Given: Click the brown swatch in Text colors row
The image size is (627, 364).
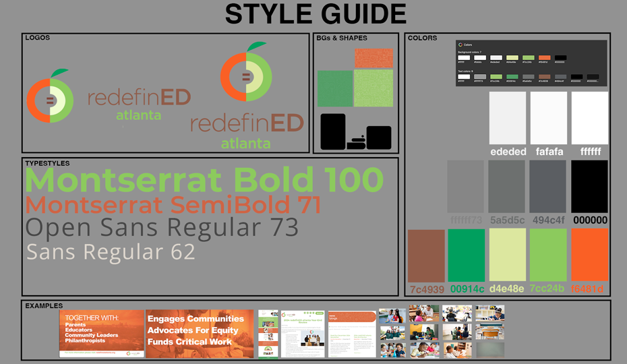Looking at the screenshot, I should point(544,78).
